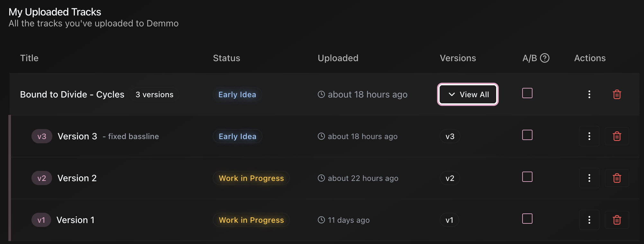This screenshot has height=244, width=644.
Task: Open the three-dot menu for Version 1
Action: point(589,220)
